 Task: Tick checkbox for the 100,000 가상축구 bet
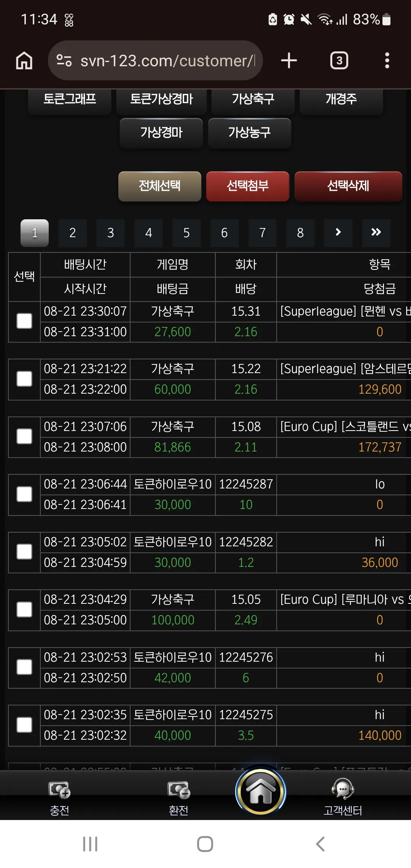(x=24, y=610)
